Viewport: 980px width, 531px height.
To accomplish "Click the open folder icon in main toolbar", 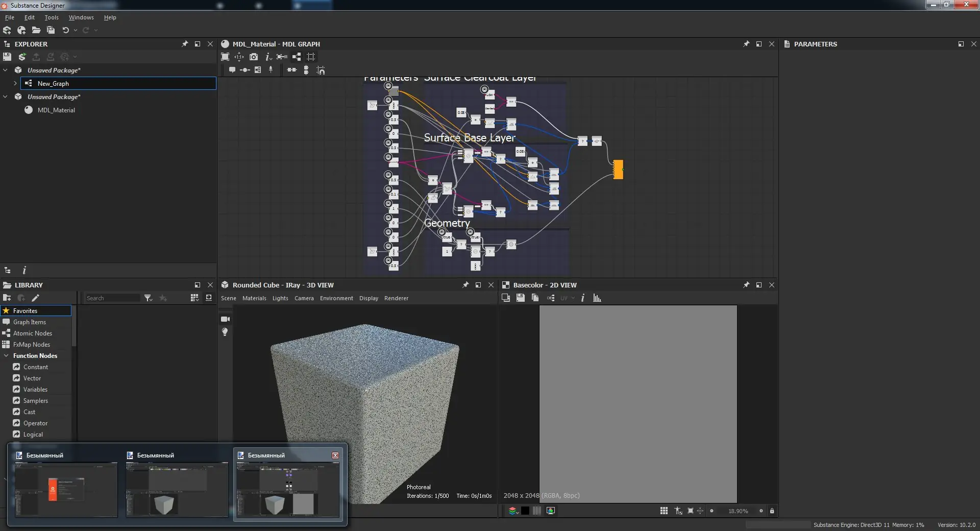I will tap(36, 30).
